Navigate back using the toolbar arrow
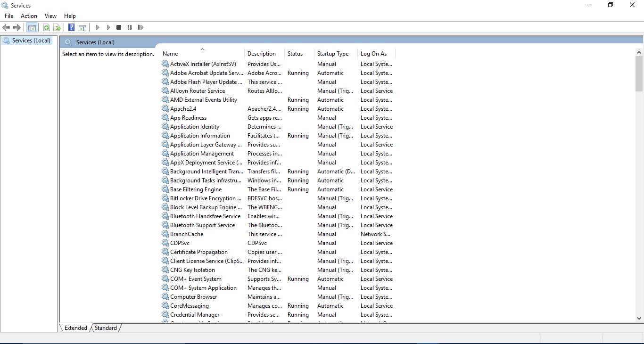 pos(6,27)
